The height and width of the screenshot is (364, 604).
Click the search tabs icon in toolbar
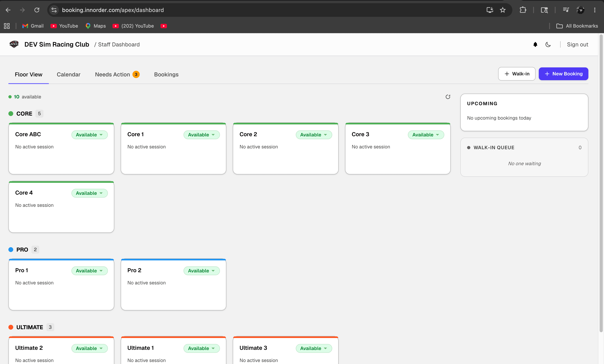[544, 10]
